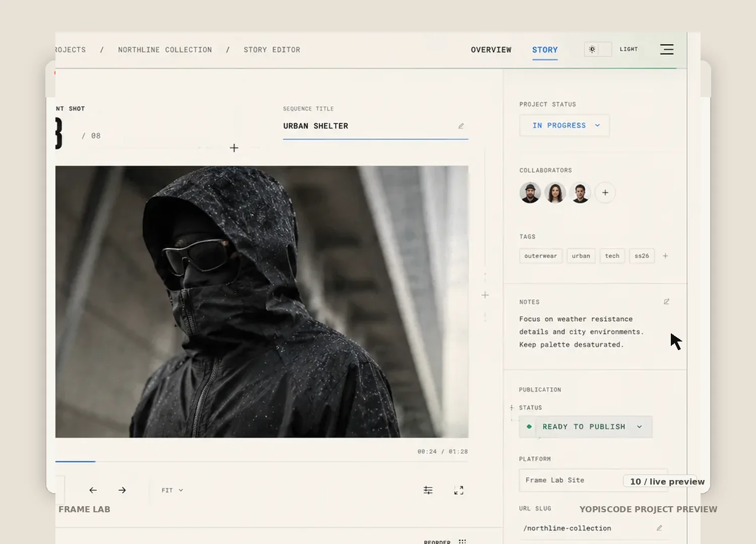Switch to the Story tab
This screenshot has width=756, height=544.
point(545,50)
